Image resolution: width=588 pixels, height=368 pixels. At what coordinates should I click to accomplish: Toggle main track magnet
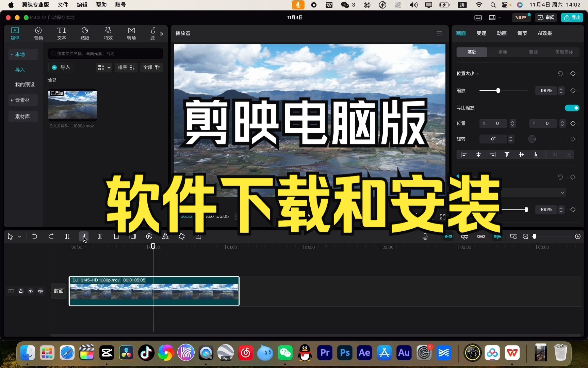pyautogui.click(x=448, y=236)
